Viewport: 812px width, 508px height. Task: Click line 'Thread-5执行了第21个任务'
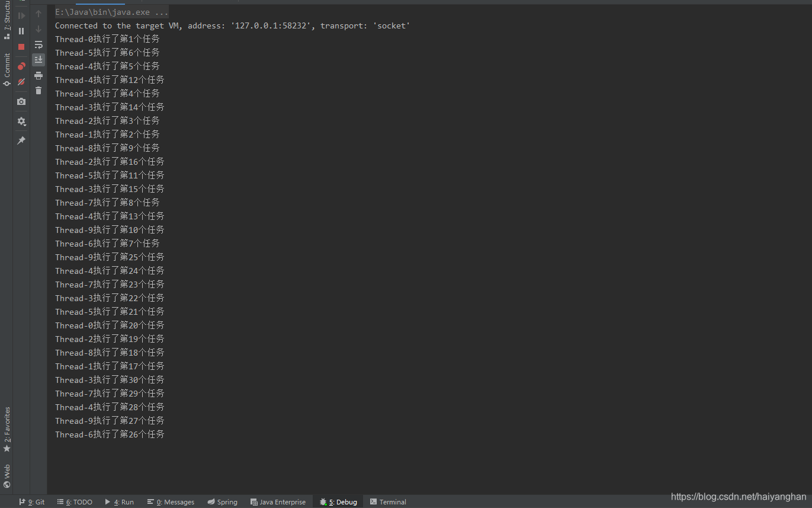110,312
